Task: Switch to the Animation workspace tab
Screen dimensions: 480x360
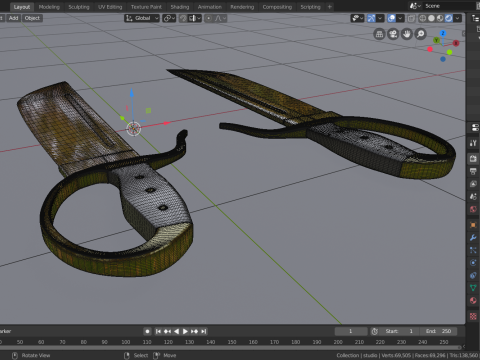Action: click(210, 7)
